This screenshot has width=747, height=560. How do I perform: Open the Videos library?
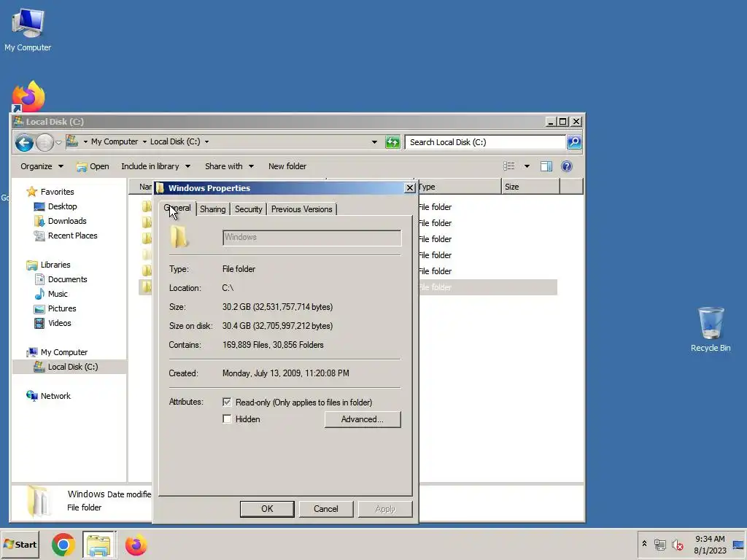(x=59, y=323)
